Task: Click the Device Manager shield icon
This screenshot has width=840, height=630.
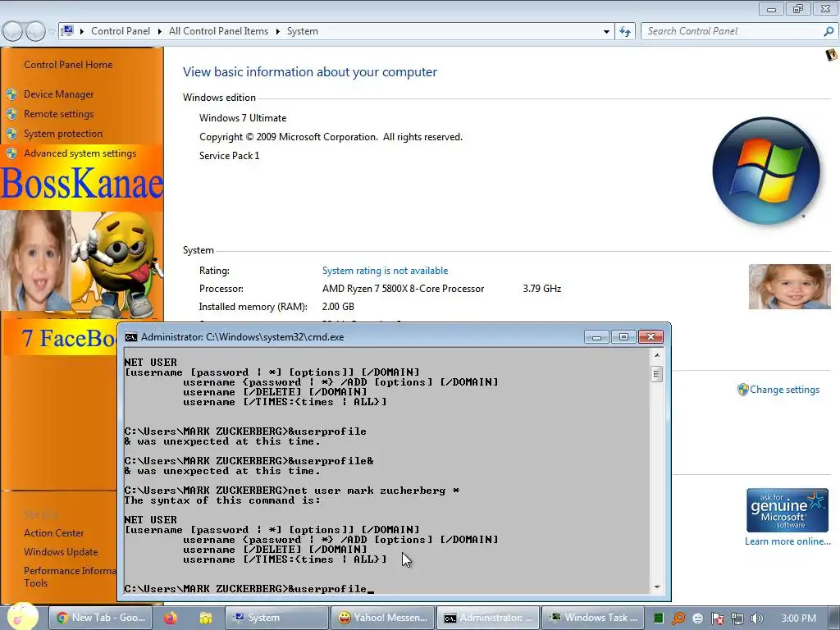Action: (x=11, y=95)
